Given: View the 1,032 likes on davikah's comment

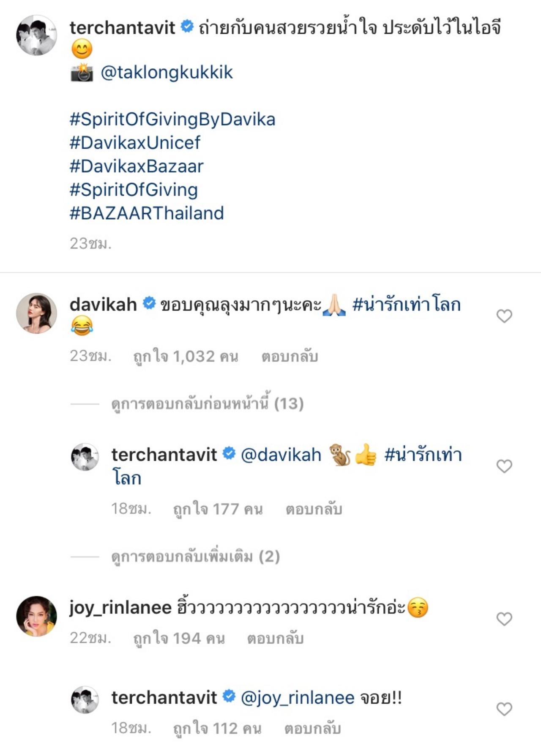Looking at the screenshot, I should coord(186,356).
